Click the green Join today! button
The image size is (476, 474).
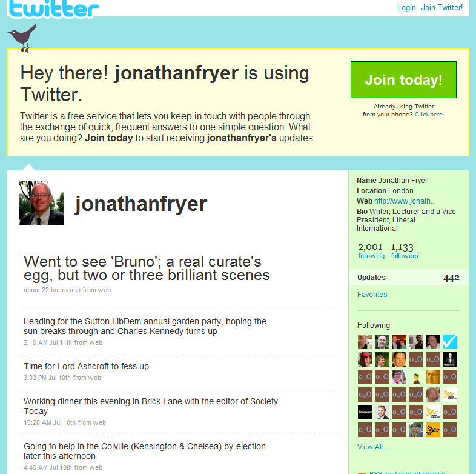(x=403, y=80)
